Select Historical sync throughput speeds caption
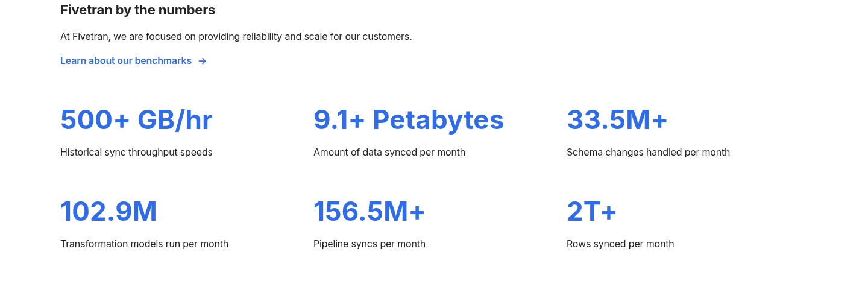The height and width of the screenshot is (304, 868). [136, 153]
